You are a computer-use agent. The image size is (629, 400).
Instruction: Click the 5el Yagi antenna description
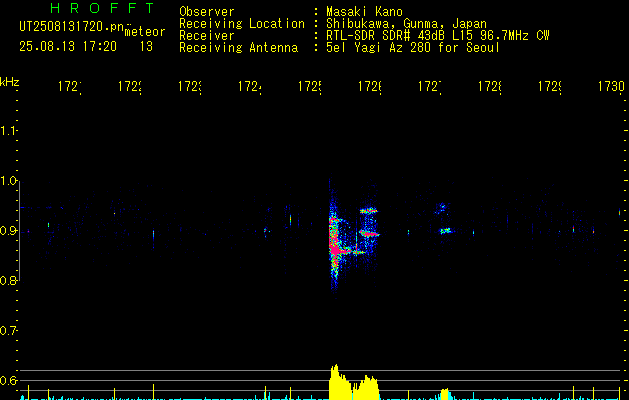pos(413,48)
